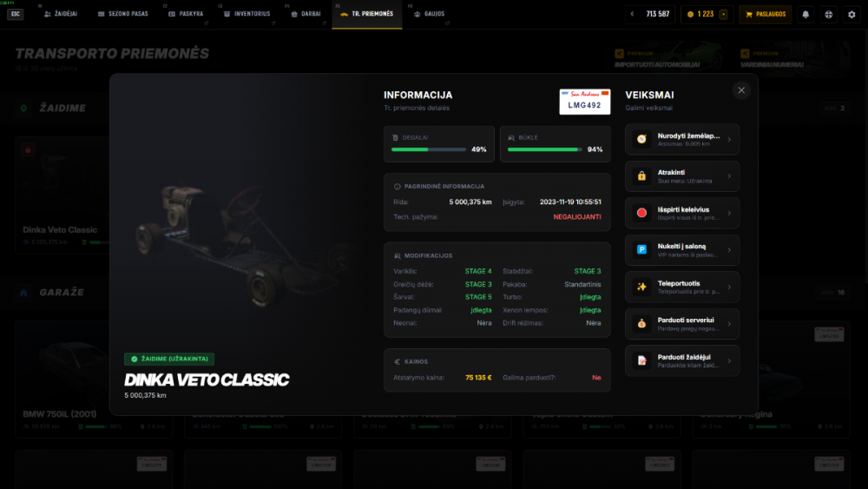This screenshot has width=868, height=489.
Task: Open the Gaujos tab
Action: click(430, 14)
